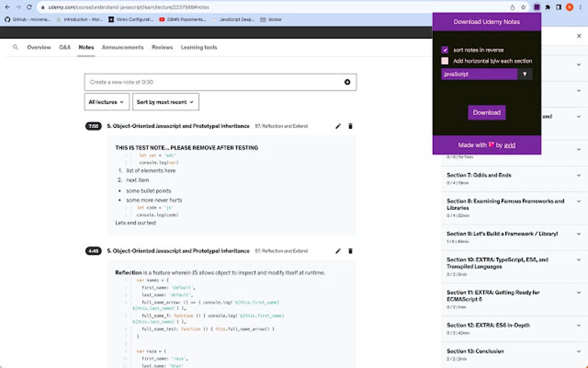Click the Udemy Notes extension icon in toolbar
588x368 pixels.
536,7
